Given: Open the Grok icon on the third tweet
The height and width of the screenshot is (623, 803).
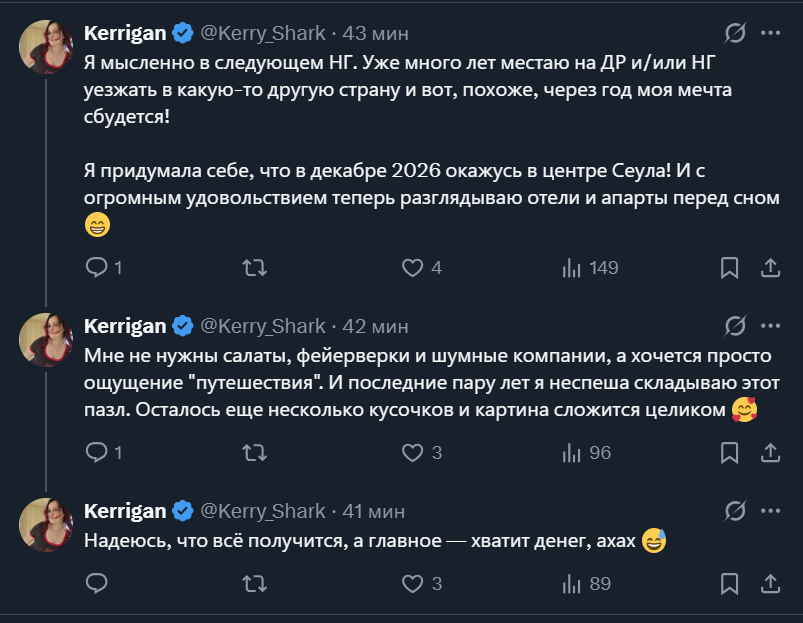Looking at the screenshot, I should coord(734,512).
